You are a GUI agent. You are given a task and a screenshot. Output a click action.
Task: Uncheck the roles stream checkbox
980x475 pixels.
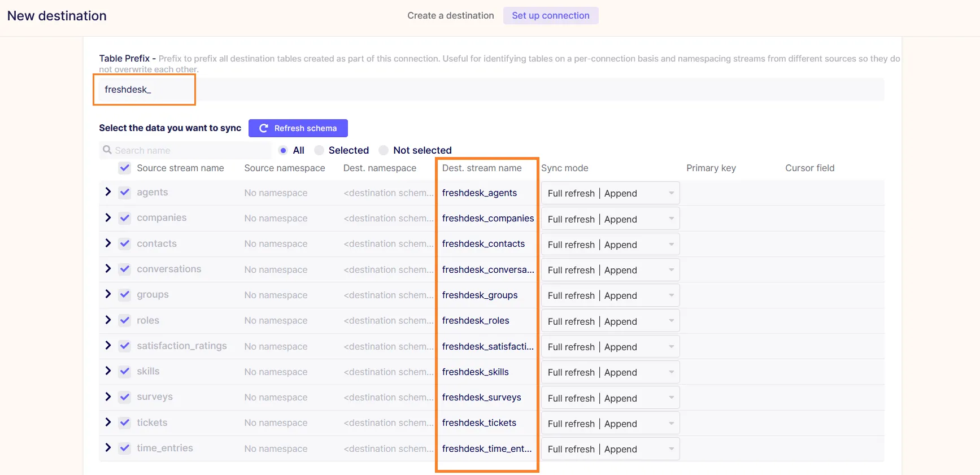click(x=125, y=320)
